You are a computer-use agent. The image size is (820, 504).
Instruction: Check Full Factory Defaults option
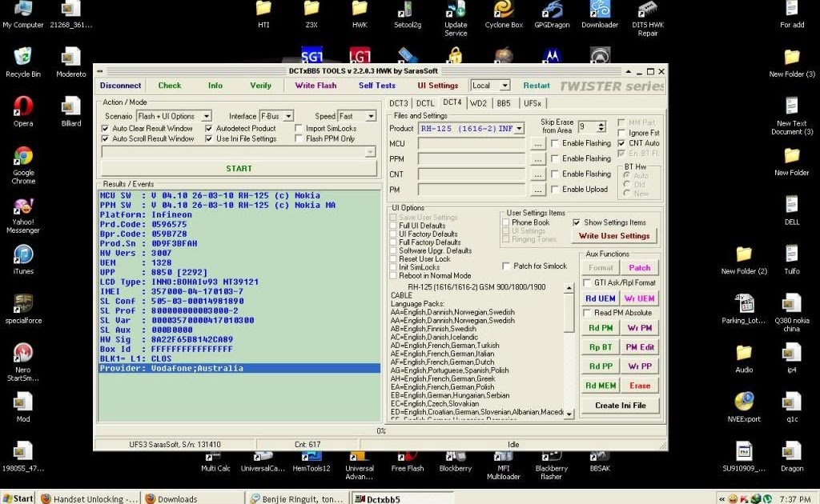[392, 242]
